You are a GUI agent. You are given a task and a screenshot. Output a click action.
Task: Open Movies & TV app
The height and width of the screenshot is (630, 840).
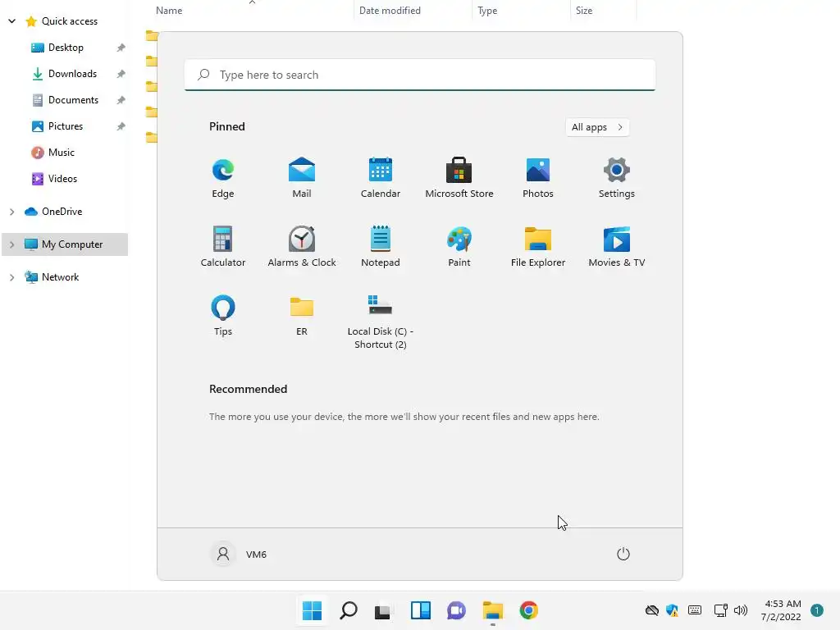point(617,247)
